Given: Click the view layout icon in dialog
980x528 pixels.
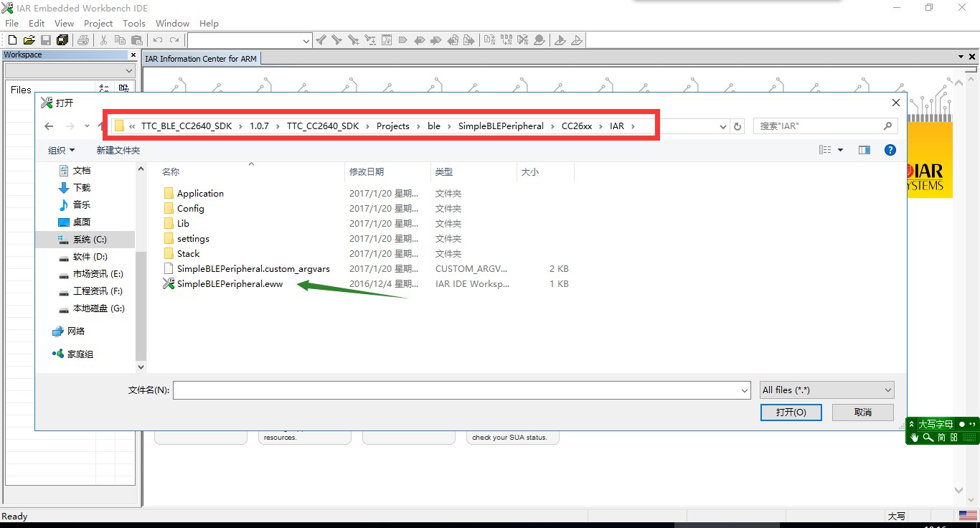Looking at the screenshot, I should coord(825,150).
